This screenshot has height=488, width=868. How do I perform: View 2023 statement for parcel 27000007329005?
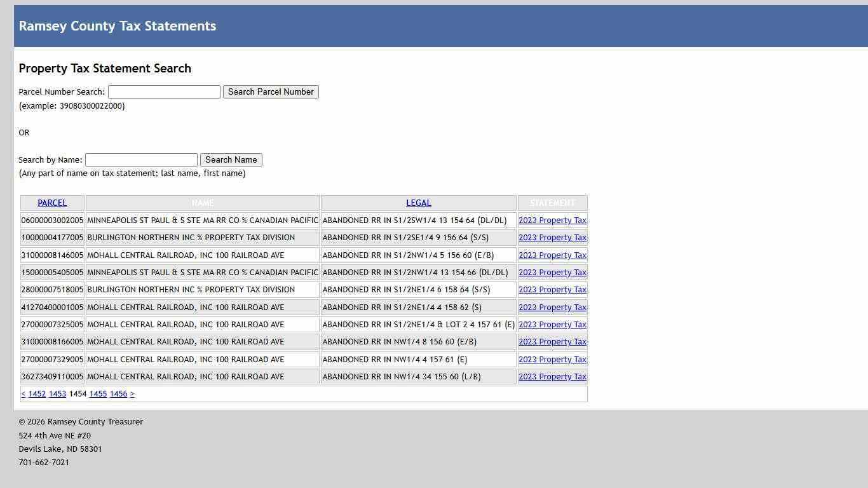[552, 359]
